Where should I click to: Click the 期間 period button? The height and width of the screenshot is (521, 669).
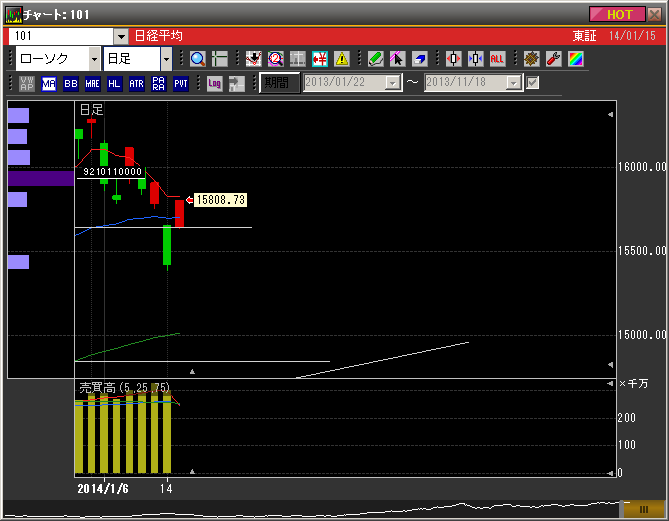pyautogui.click(x=280, y=83)
